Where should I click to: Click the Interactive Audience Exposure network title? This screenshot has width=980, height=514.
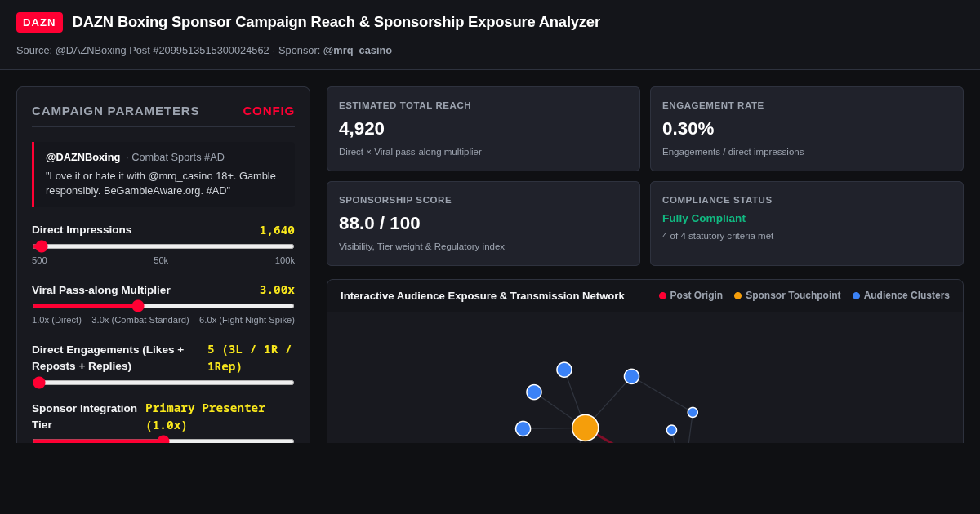[x=483, y=295]
